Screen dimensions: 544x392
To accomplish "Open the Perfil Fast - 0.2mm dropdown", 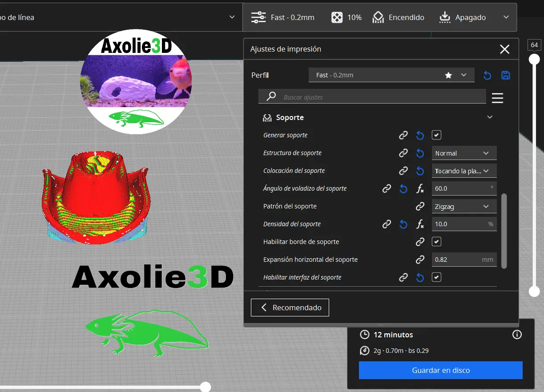I will coord(392,75).
